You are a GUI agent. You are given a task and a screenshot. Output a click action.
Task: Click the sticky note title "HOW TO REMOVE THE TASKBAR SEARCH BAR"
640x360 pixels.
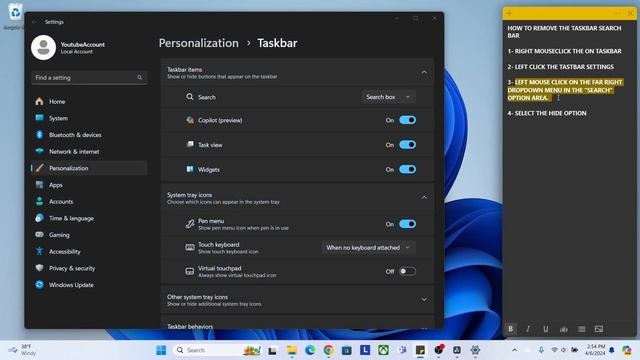(564, 32)
